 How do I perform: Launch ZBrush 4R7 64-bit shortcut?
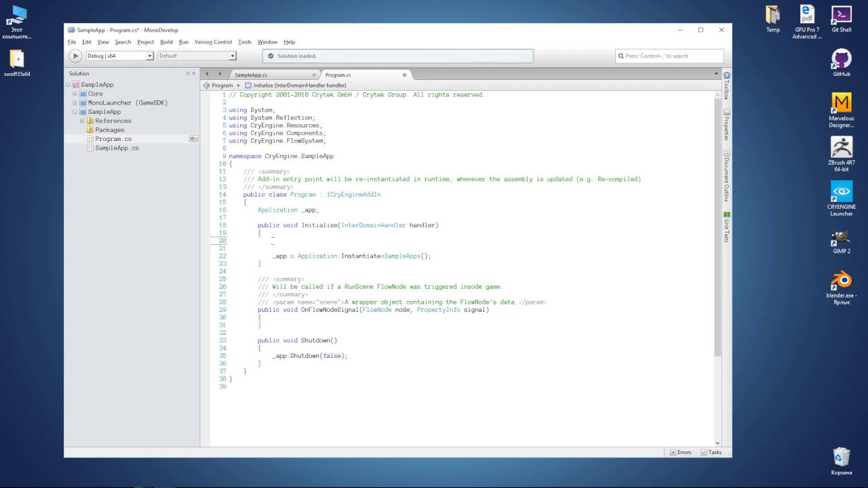(842, 155)
